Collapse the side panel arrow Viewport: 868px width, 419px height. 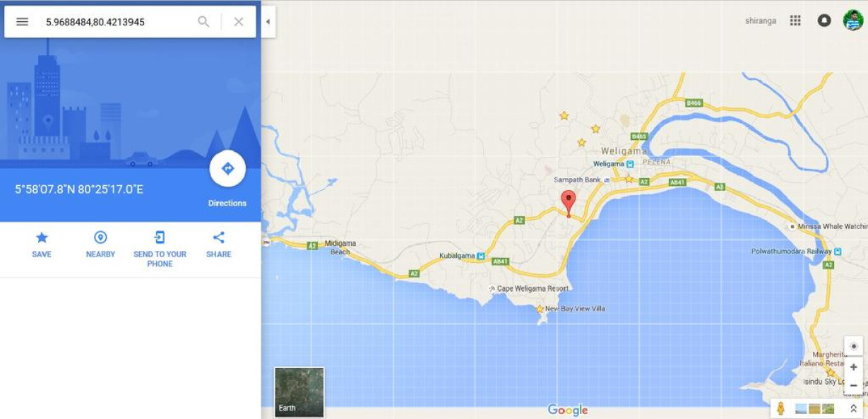pos(268,22)
